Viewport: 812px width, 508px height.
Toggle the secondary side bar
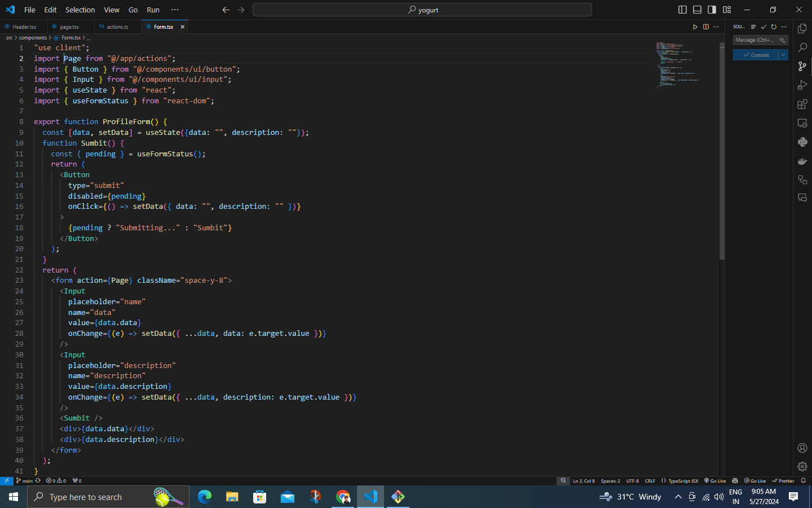point(712,10)
